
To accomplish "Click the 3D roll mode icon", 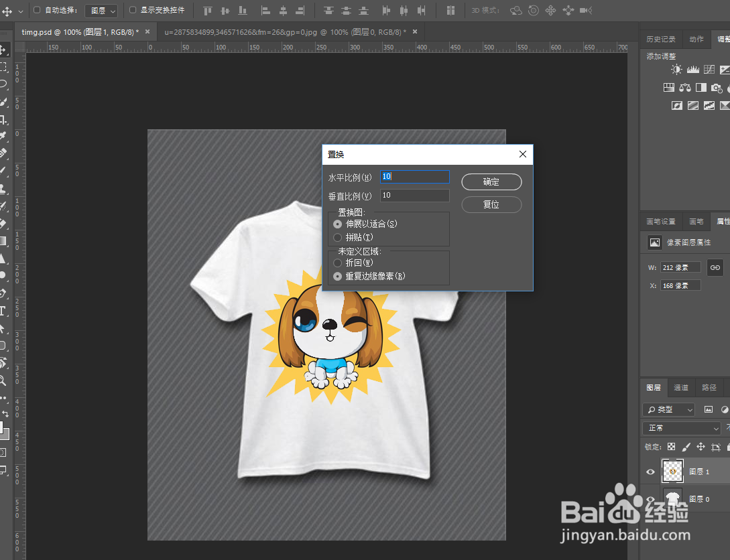I will coord(534,10).
